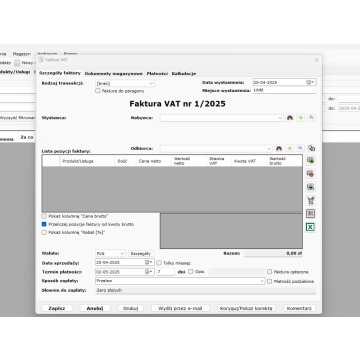The height and width of the screenshot is (360, 360).
Task: Close the Faktura VAT dialog
Action: [x=316, y=60]
